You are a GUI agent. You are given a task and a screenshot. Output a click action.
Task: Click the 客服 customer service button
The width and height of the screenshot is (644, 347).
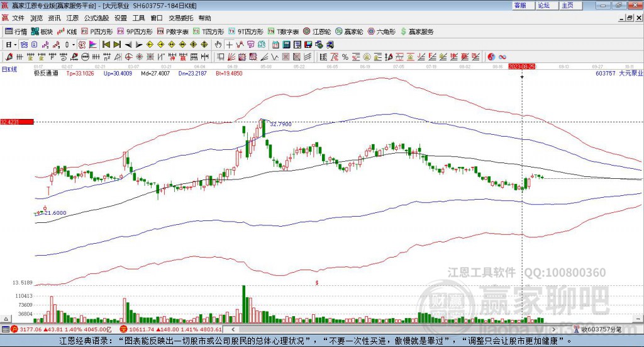[520, 5]
